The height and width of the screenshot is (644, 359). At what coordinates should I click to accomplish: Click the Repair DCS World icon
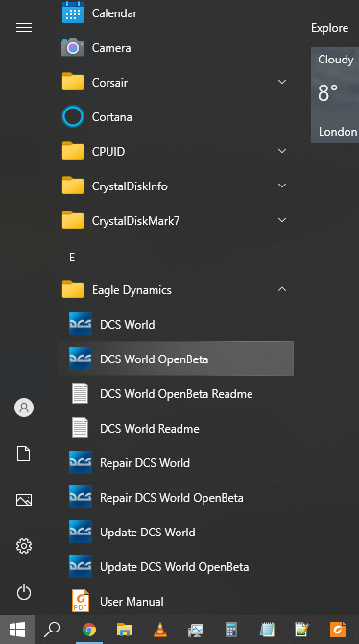pyautogui.click(x=81, y=462)
